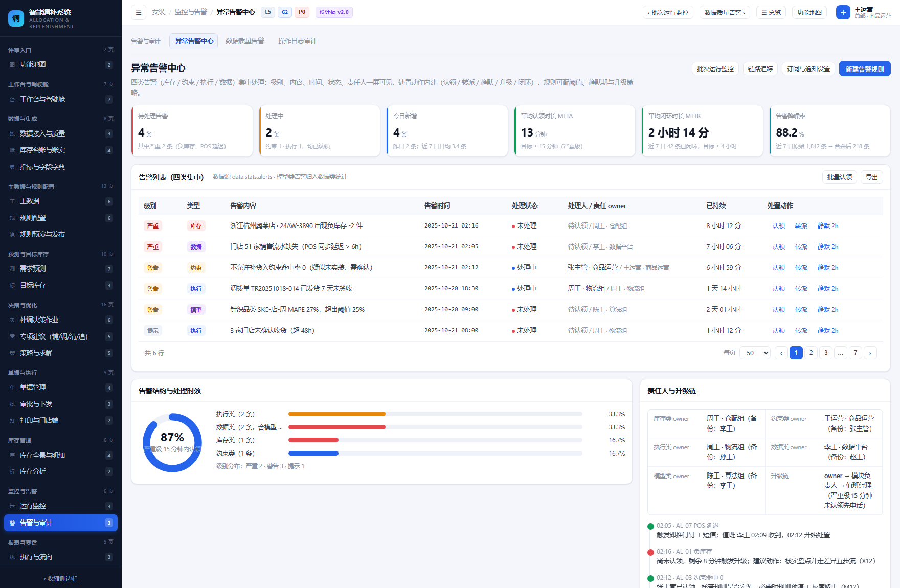Image resolution: width=900 pixels, height=588 pixels.
Task: Click 静默 2h for the 调拨单 TR20251018-014 alert
Action: [828, 289]
